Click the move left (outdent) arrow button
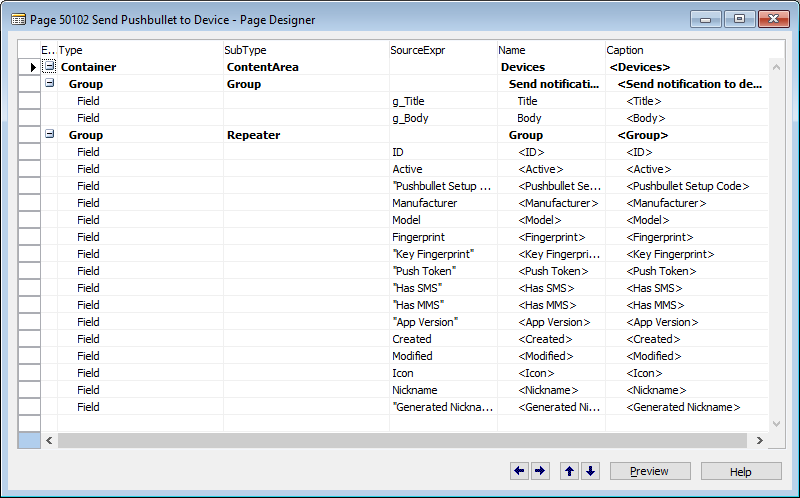The height and width of the screenshot is (498, 800). [x=519, y=471]
